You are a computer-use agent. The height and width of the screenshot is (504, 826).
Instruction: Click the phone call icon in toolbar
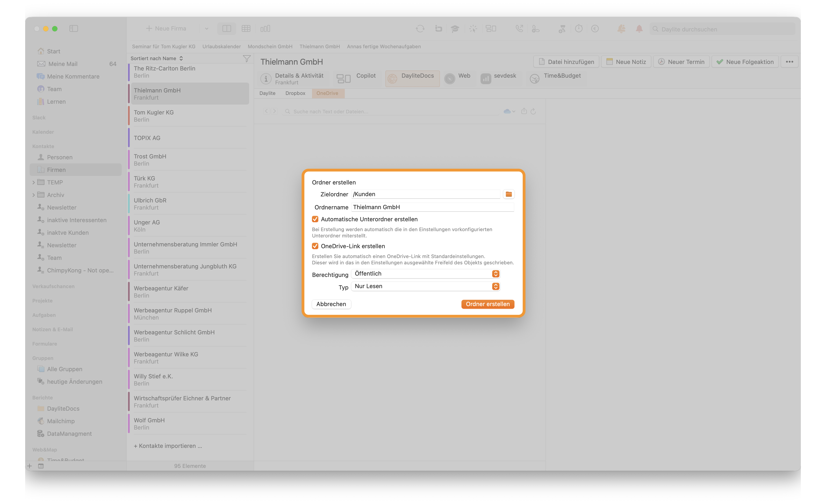[x=519, y=28]
